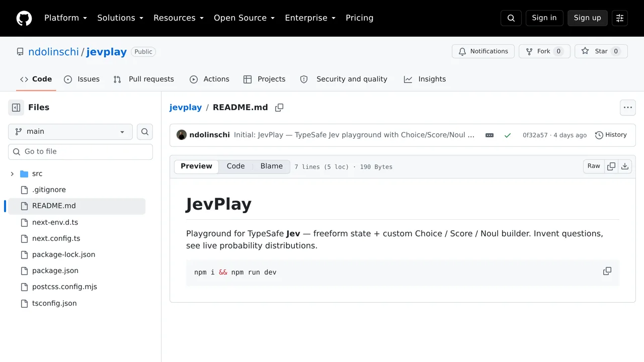Expand the Enterprise menu
Screen dimensions: 644x362
tap(310, 18)
